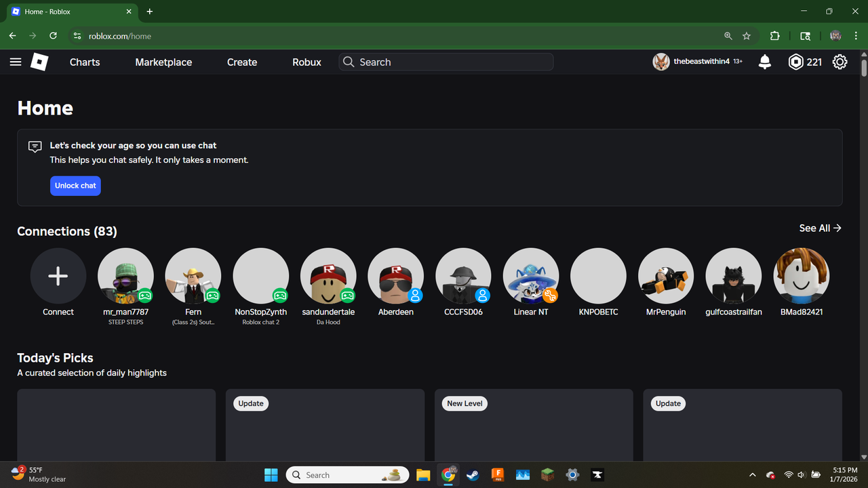Go to the Create tab
The width and height of the screenshot is (868, 488).
point(242,62)
